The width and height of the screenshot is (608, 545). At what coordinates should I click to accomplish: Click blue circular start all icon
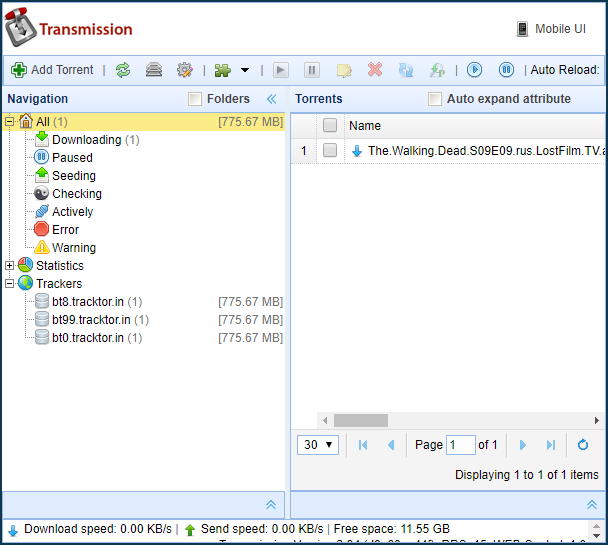474,70
